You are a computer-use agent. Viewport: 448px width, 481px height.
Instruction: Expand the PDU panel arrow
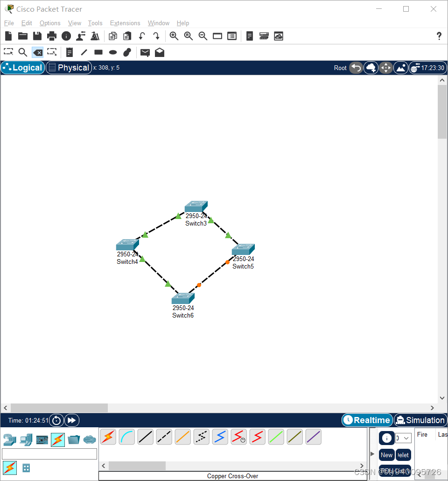pyautogui.click(x=372, y=454)
